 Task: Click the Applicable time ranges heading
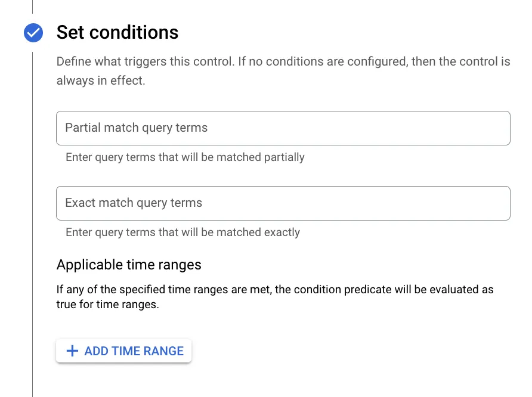(129, 265)
